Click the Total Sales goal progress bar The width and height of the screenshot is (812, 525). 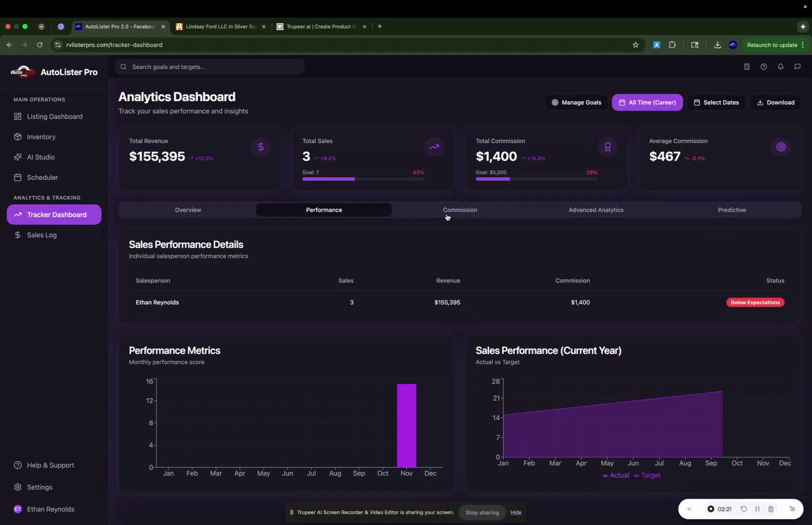pos(363,179)
